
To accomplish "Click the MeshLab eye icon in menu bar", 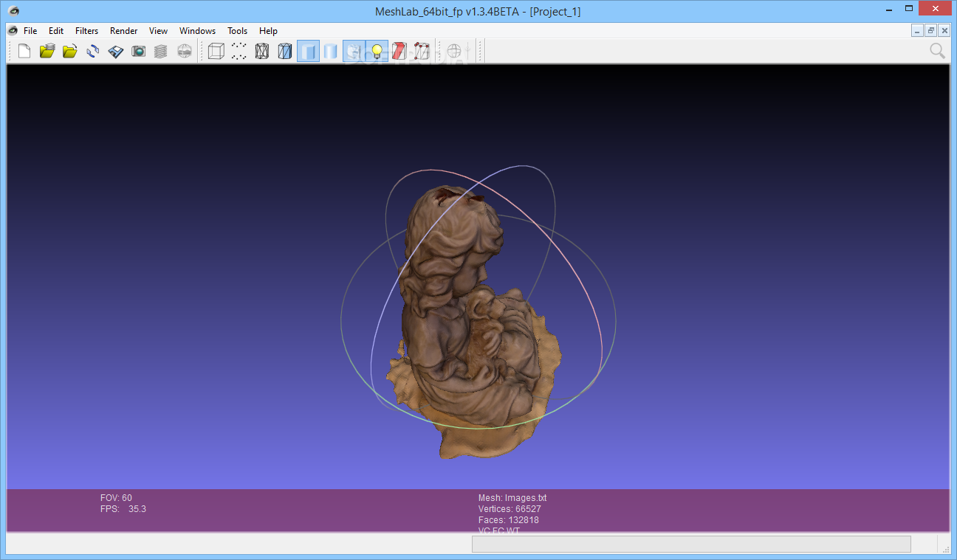I will pyautogui.click(x=12, y=30).
